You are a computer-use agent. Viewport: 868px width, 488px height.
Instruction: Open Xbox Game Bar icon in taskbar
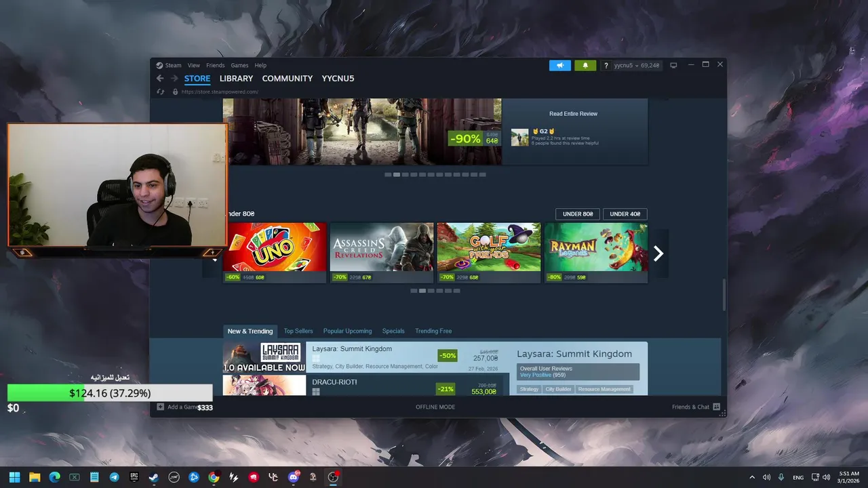pos(74,477)
